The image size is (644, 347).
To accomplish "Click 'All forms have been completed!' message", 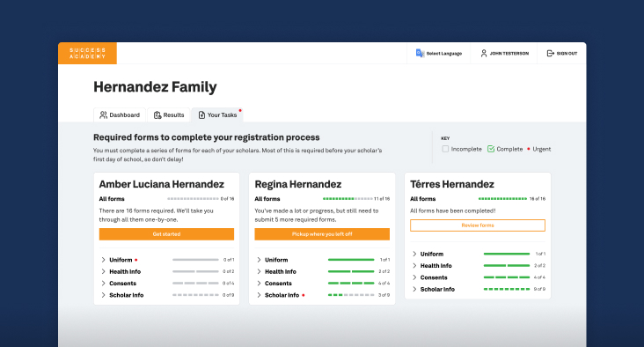I will click(x=452, y=210).
